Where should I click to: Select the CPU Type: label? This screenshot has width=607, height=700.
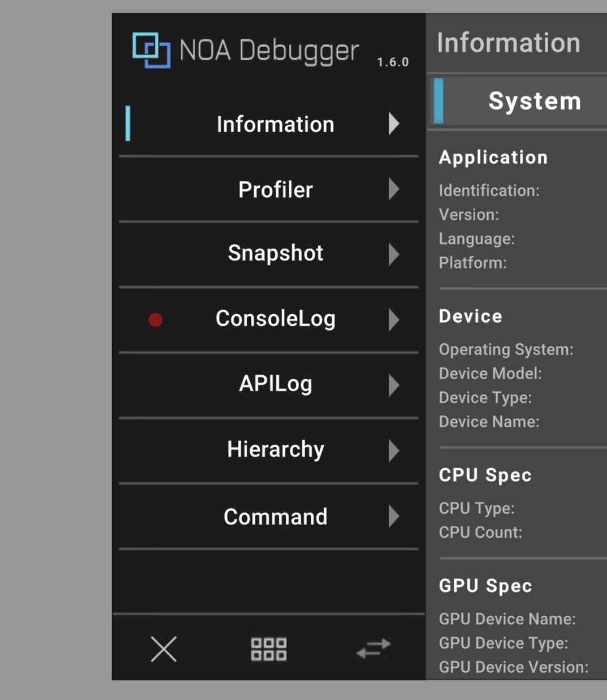coord(476,508)
